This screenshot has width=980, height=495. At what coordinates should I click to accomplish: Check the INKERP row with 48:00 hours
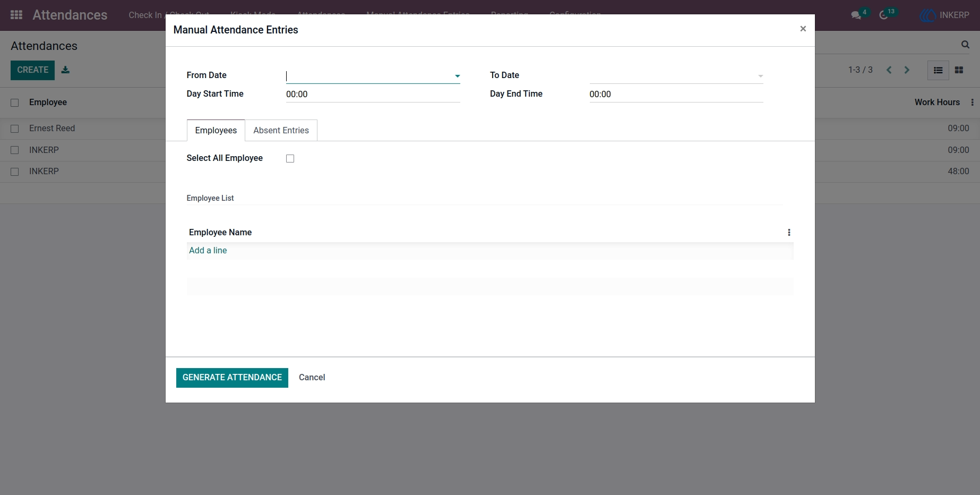(15, 172)
